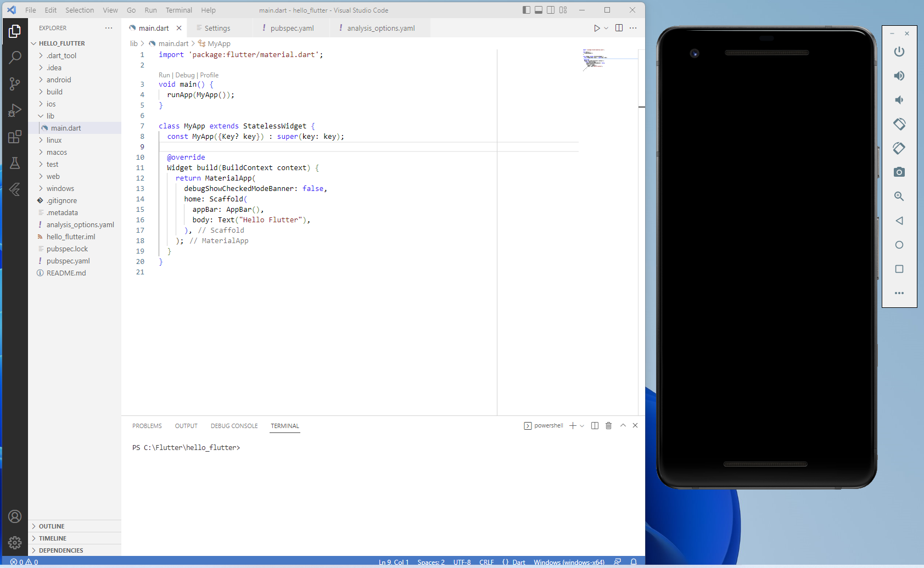This screenshot has height=568, width=924.
Task: Open Customize Layout in title bar
Action: coord(563,10)
